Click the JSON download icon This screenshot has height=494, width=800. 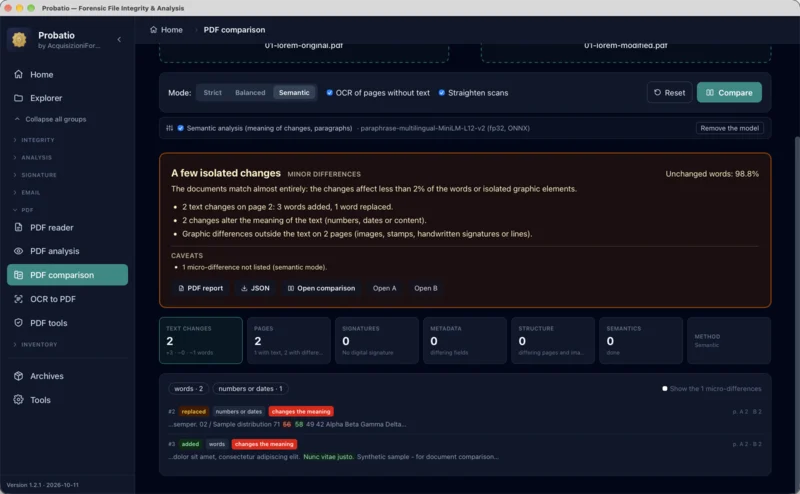tap(244, 288)
